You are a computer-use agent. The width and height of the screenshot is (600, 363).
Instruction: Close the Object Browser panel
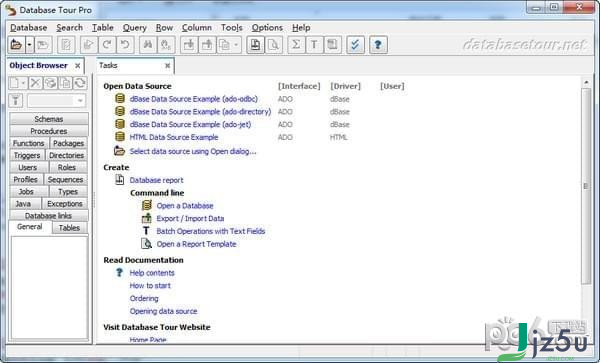(x=77, y=66)
